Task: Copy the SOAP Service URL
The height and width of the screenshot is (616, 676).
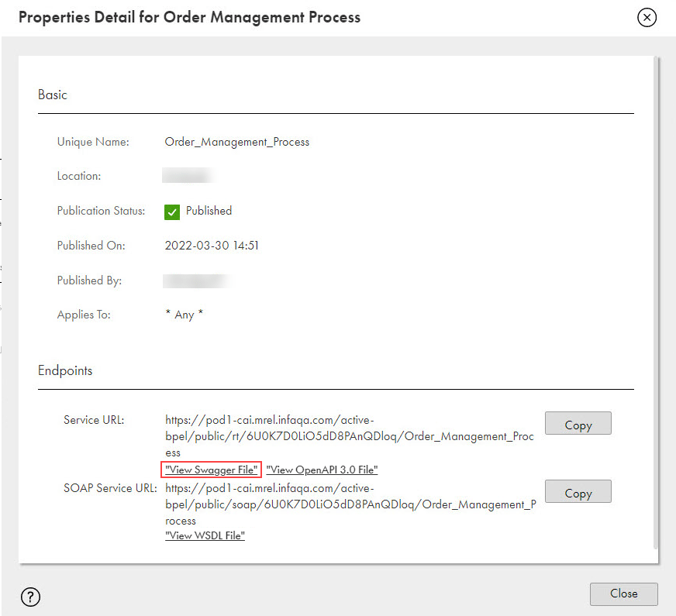Action: (578, 491)
